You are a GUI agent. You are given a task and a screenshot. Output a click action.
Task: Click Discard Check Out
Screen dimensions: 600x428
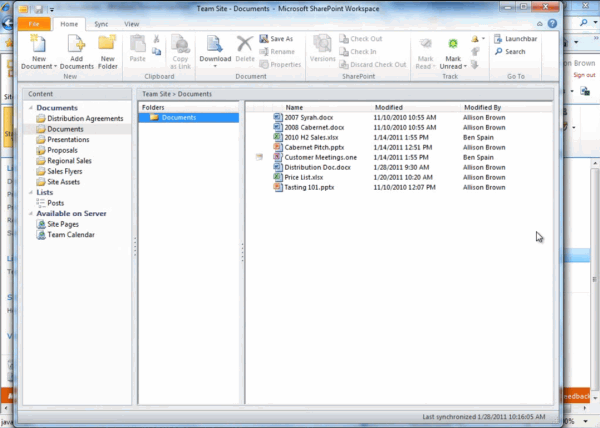pos(373,65)
